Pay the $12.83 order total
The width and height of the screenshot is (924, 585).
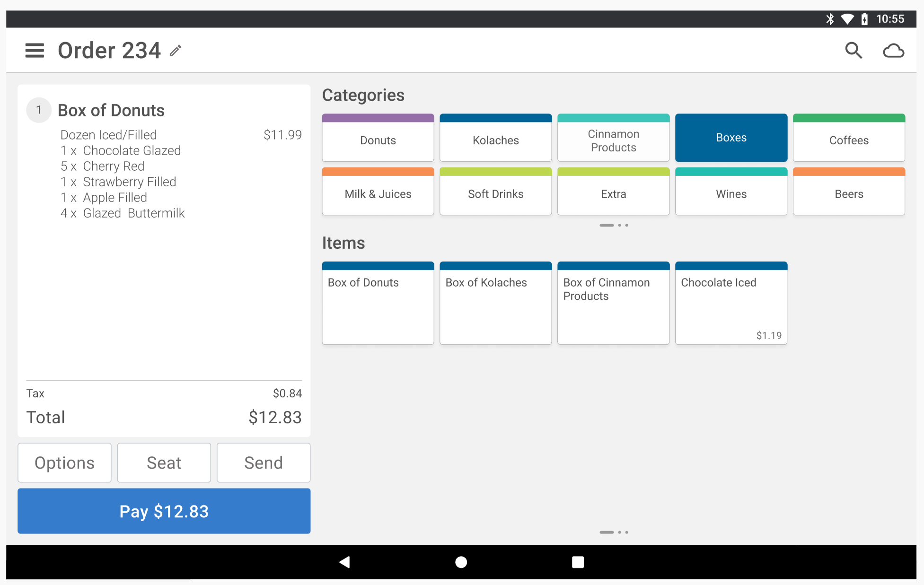coord(164,511)
